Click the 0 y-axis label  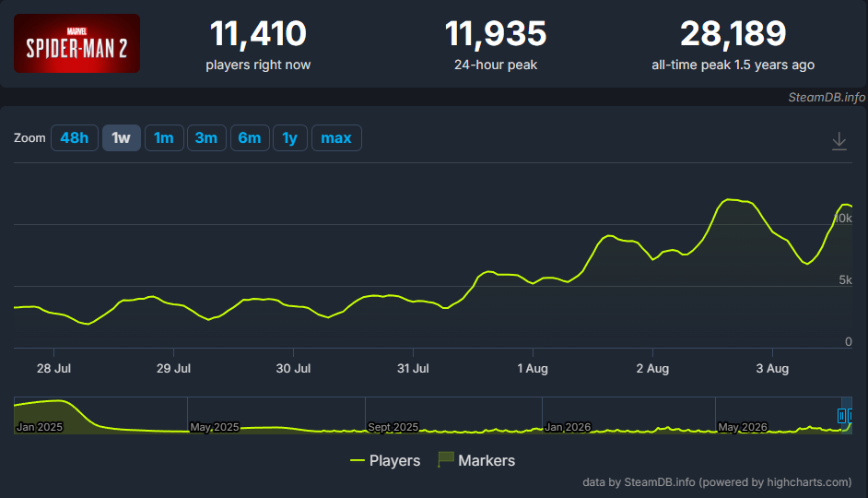tap(849, 342)
